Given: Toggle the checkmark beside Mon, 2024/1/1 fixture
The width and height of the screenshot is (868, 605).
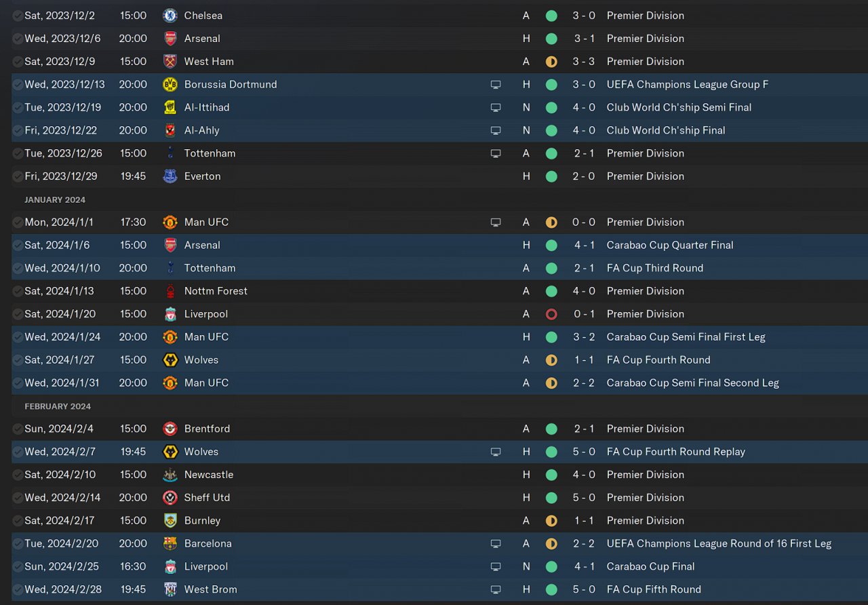Looking at the screenshot, I should pos(18,222).
